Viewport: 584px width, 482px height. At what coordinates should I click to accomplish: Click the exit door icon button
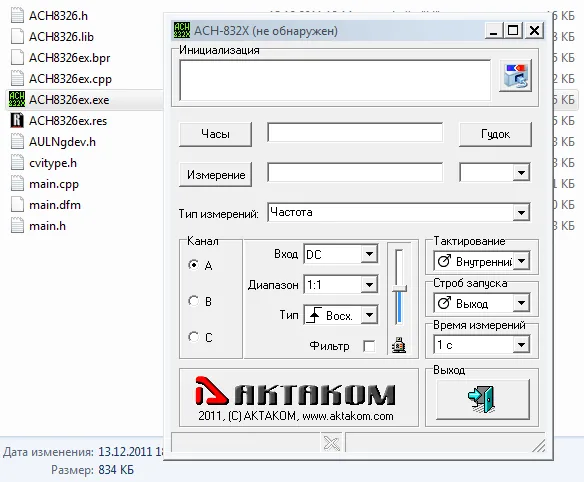coord(483,400)
